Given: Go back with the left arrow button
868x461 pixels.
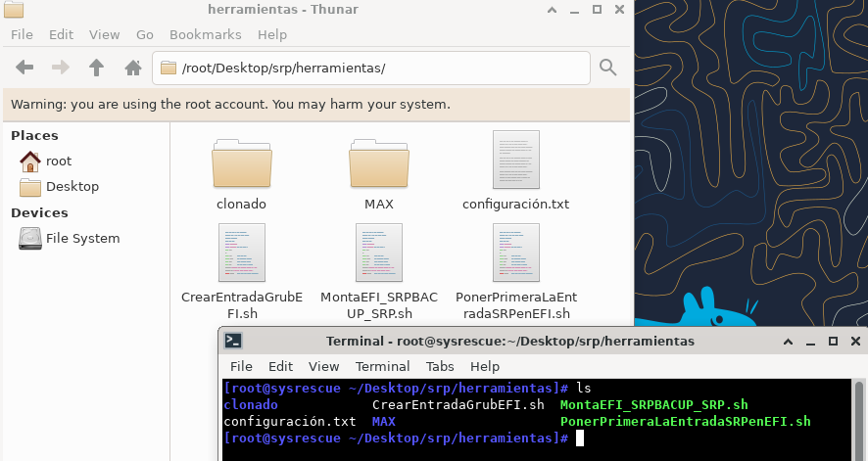Looking at the screenshot, I should 25,68.
